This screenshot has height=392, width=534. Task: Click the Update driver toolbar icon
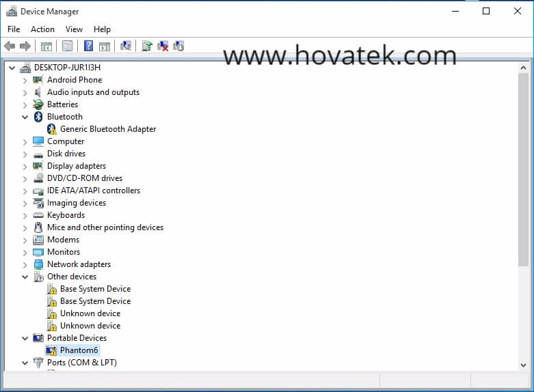[146, 46]
